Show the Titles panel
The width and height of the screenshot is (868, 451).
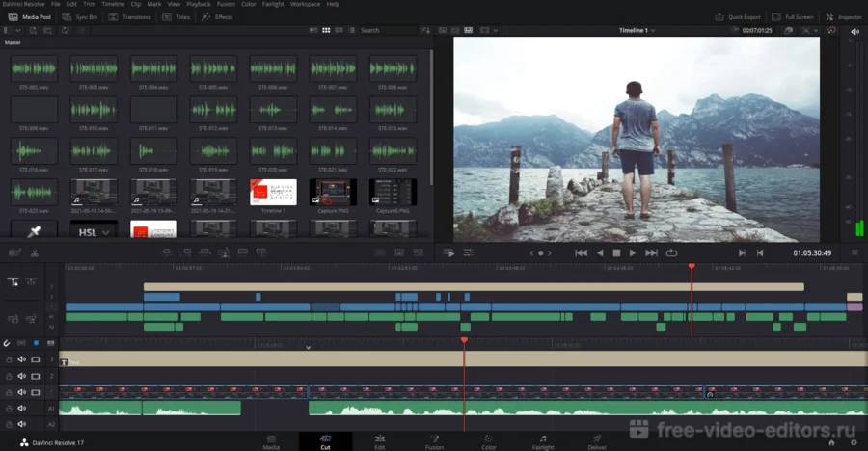pos(176,17)
